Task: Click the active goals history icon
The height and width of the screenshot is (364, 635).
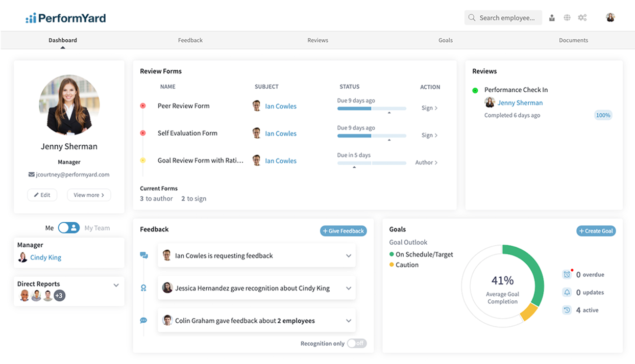Action: (x=567, y=310)
